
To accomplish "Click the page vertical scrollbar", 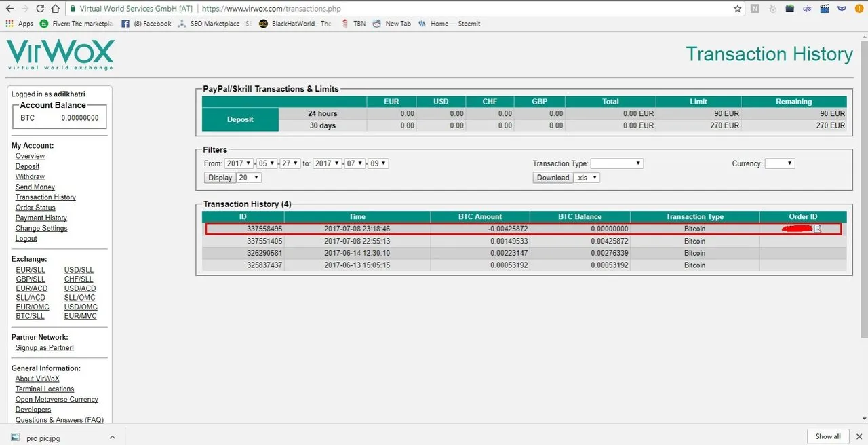I will pyautogui.click(x=863, y=190).
